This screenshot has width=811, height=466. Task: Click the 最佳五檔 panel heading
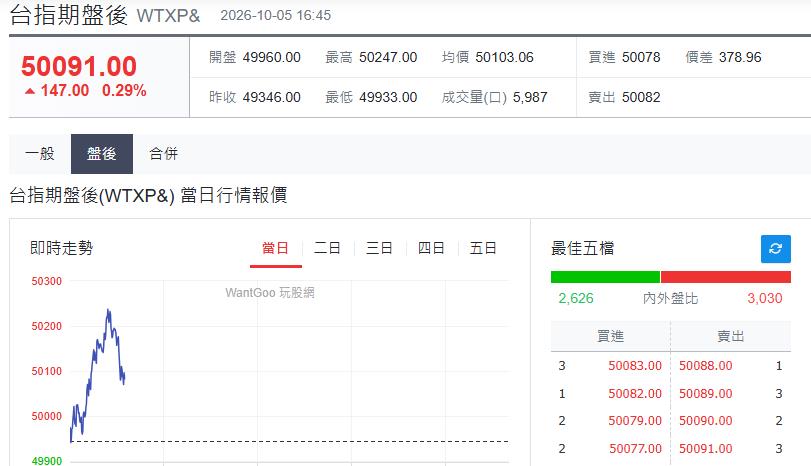(582, 248)
